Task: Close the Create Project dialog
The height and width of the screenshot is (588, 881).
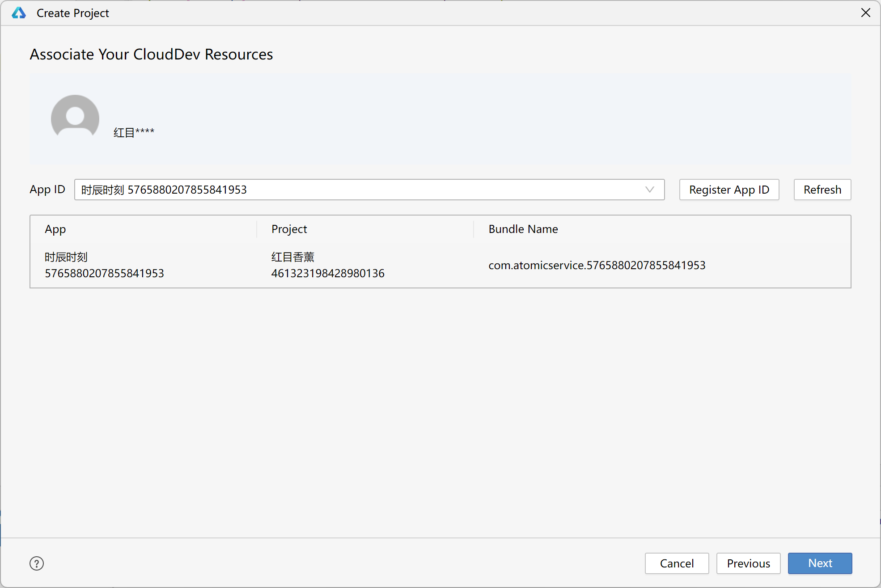Action: 865,13
